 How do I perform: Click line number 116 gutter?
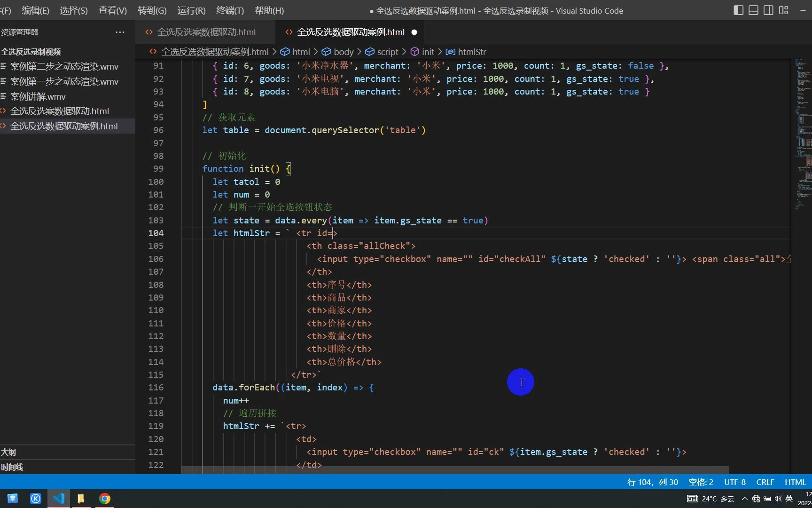click(156, 387)
